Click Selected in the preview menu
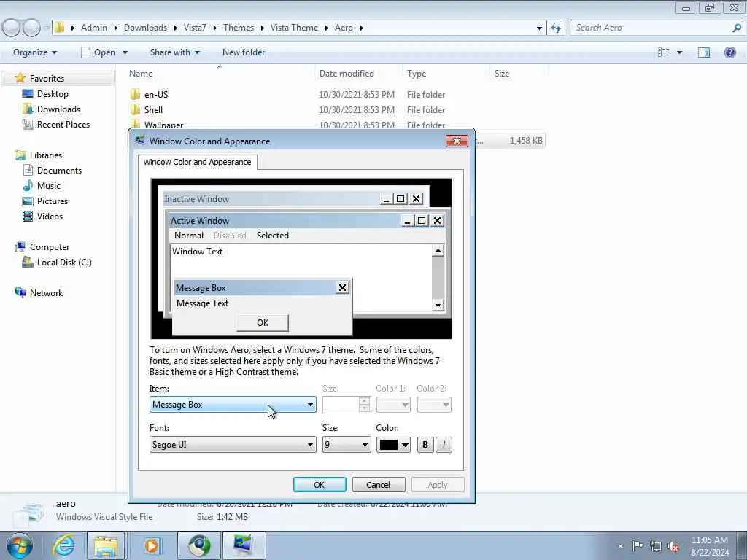Image resolution: width=747 pixels, height=560 pixels. [273, 236]
